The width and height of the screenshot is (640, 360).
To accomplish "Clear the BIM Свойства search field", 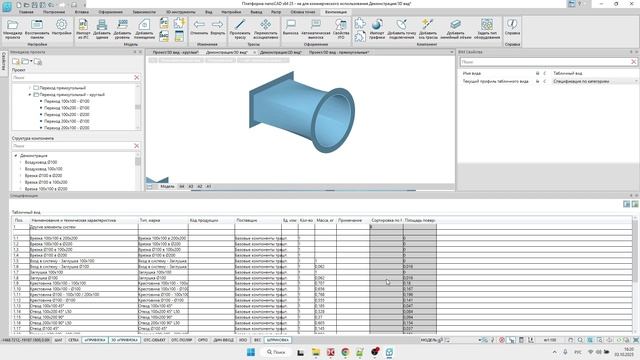I will pos(633,62).
